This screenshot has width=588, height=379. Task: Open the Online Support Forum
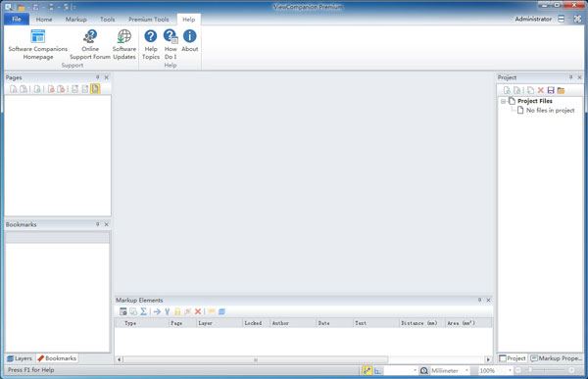pos(90,45)
